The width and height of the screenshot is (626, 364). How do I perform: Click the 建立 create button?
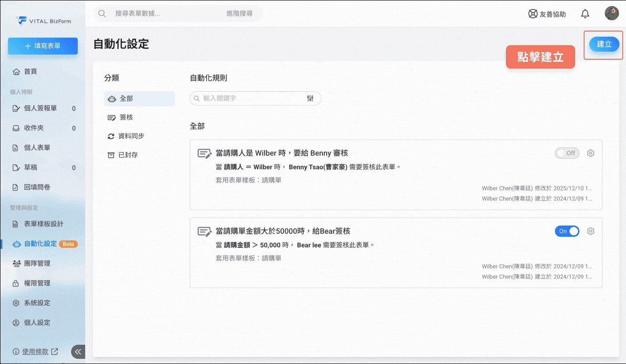tap(604, 44)
